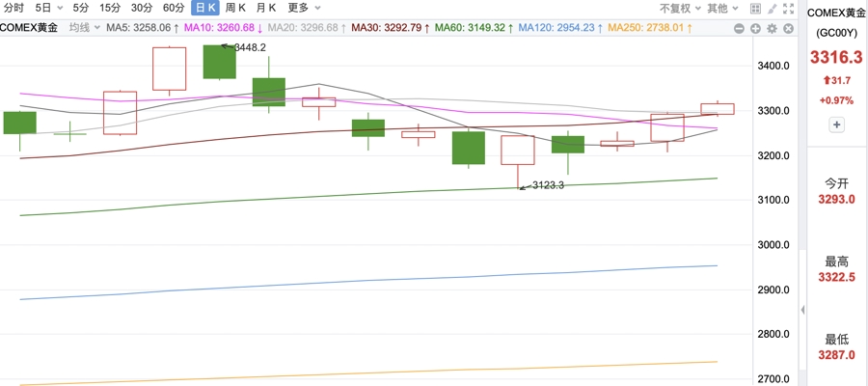This screenshot has height=386, width=868.
Task: Switch to the 分时 tab
Action: [x=14, y=8]
